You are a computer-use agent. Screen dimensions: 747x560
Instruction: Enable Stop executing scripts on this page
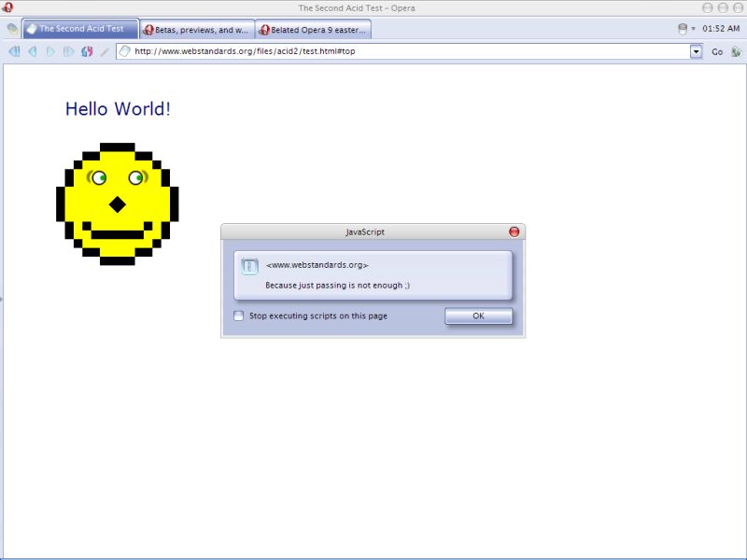tap(239, 315)
